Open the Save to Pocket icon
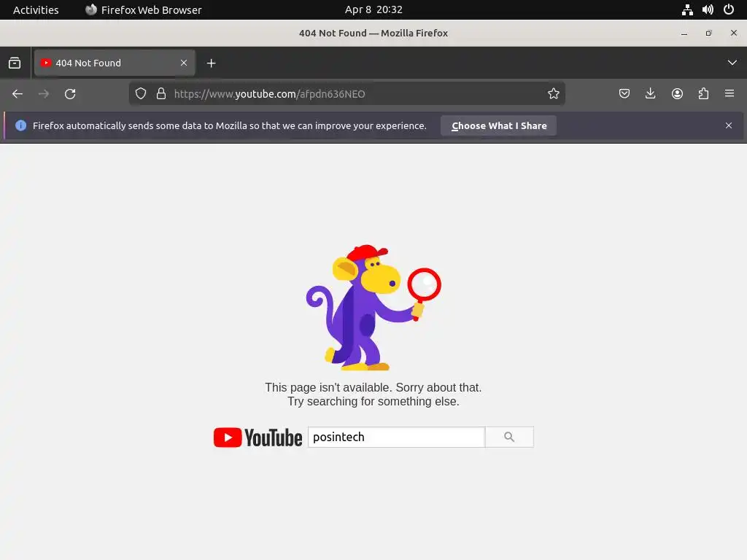The image size is (747, 560). point(624,94)
